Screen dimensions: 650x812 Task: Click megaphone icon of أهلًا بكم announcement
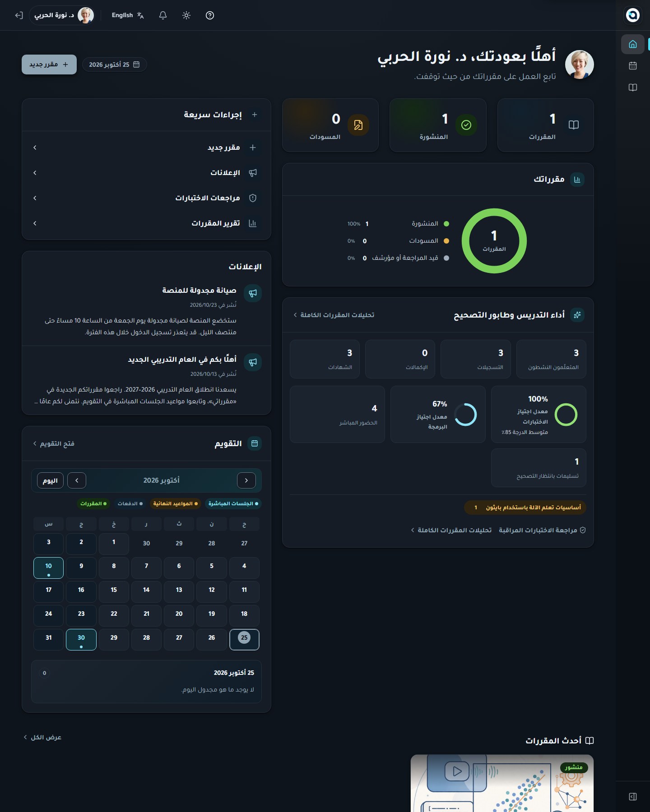253,362
